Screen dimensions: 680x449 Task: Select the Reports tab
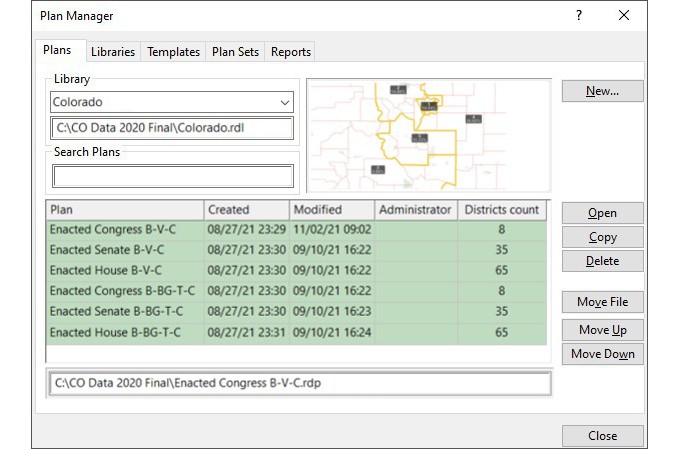[291, 52]
